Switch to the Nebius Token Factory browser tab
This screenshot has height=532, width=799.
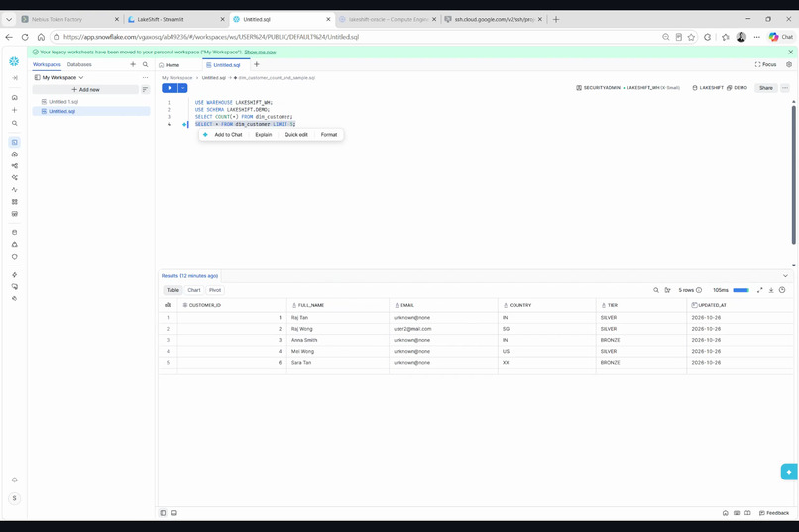pyautogui.click(x=69, y=20)
